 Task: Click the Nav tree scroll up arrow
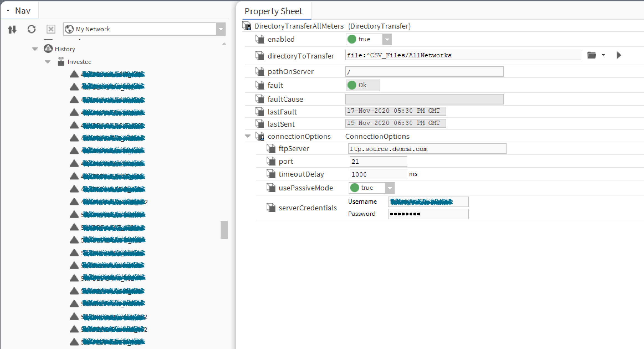point(224,44)
